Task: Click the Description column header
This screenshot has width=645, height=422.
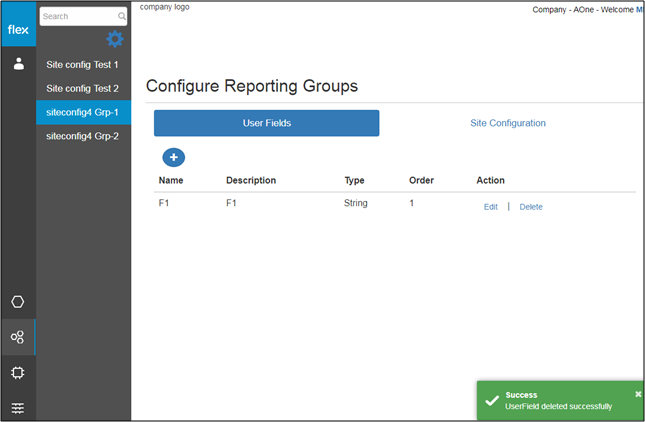Action: [x=251, y=180]
